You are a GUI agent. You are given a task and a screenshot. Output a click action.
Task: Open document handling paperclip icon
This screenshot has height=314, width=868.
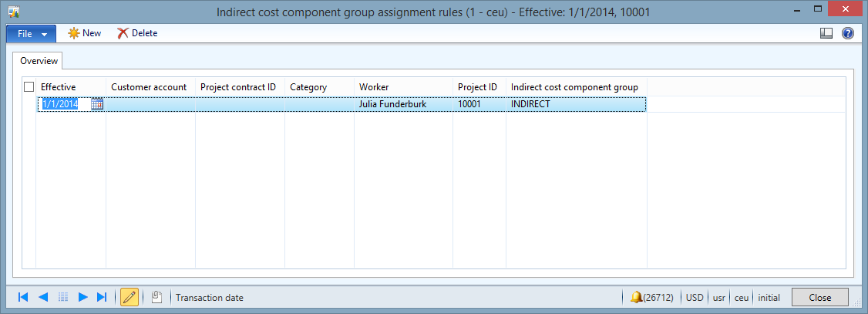156,297
